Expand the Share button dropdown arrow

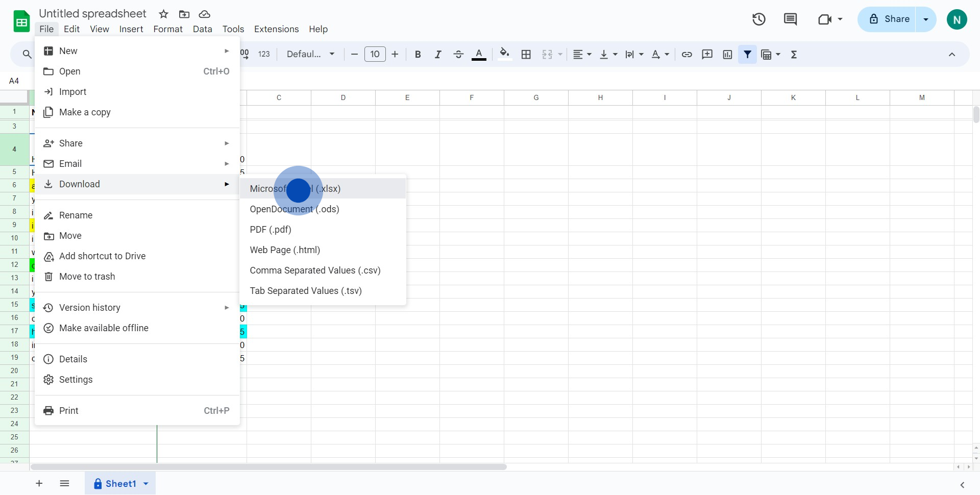click(x=926, y=19)
